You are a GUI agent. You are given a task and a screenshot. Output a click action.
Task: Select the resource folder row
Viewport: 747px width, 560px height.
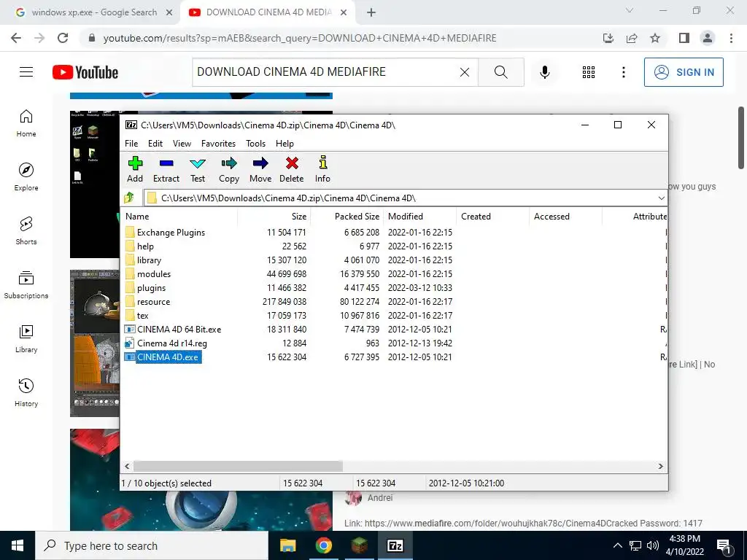tap(153, 301)
